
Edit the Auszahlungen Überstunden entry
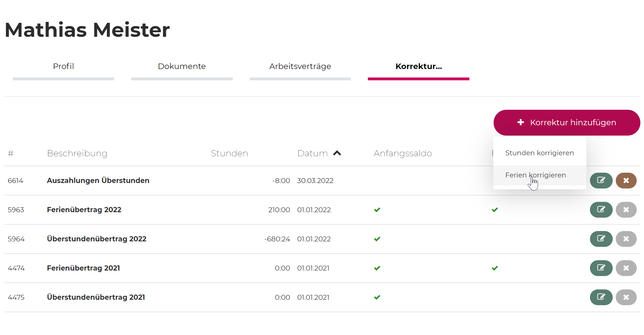601,181
